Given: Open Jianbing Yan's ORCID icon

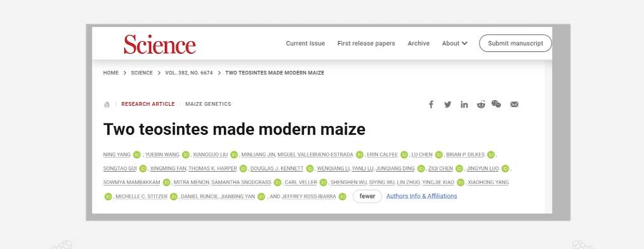Looking at the screenshot, I should coord(261,196).
